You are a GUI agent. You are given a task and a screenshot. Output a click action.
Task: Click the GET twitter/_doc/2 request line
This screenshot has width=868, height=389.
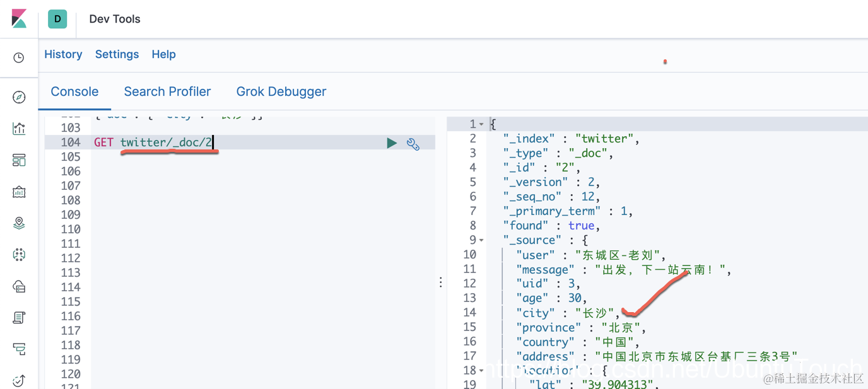point(153,142)
